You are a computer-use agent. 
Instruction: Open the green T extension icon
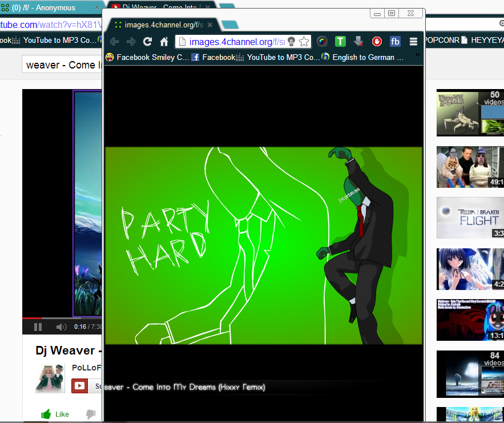(340, 42)
